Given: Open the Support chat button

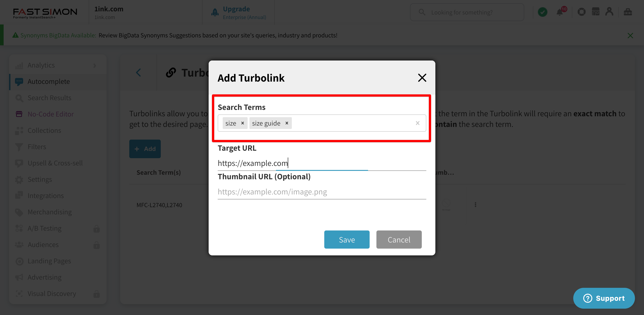Looking at the screenshot, I should click(x=604, y=298).
